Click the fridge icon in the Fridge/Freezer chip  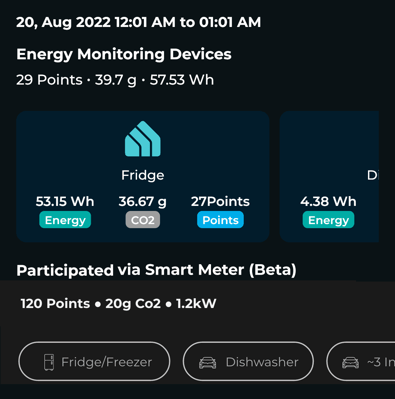tap(49, 362)
